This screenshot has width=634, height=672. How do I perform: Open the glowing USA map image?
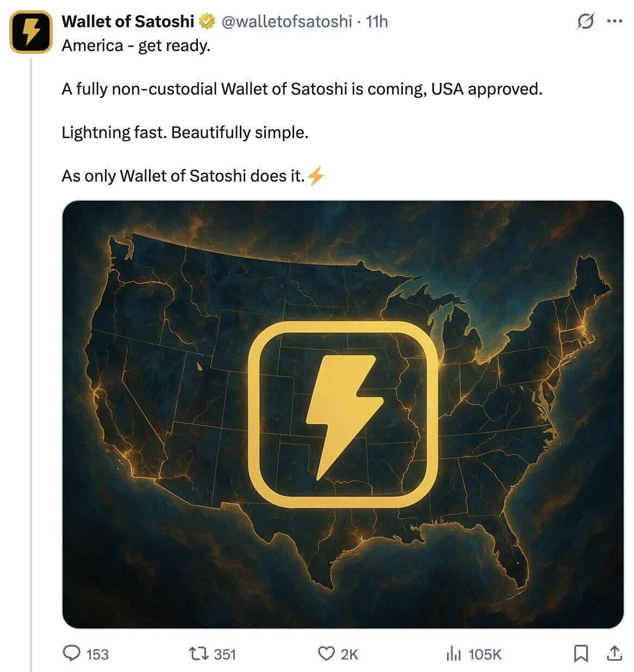coord(343,414)
